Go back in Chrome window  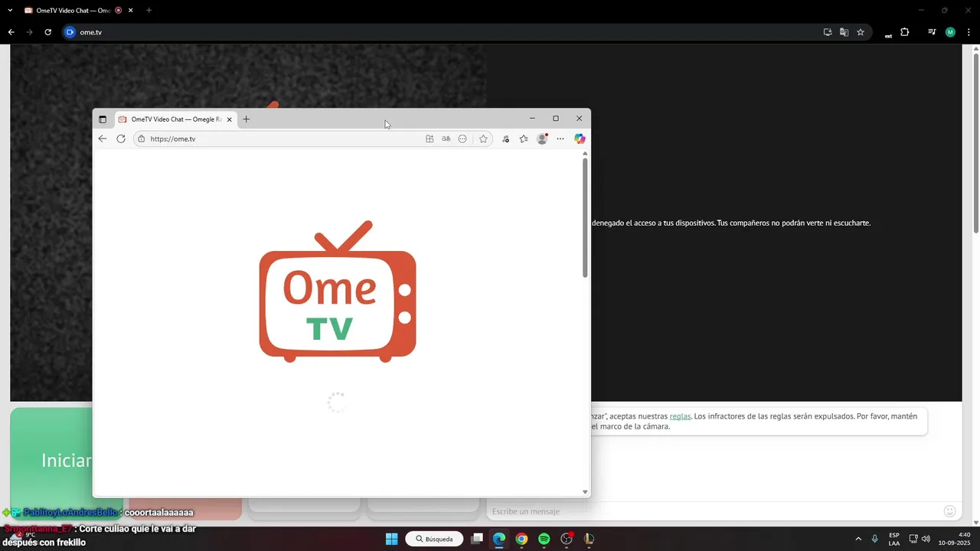coord(11,32)
